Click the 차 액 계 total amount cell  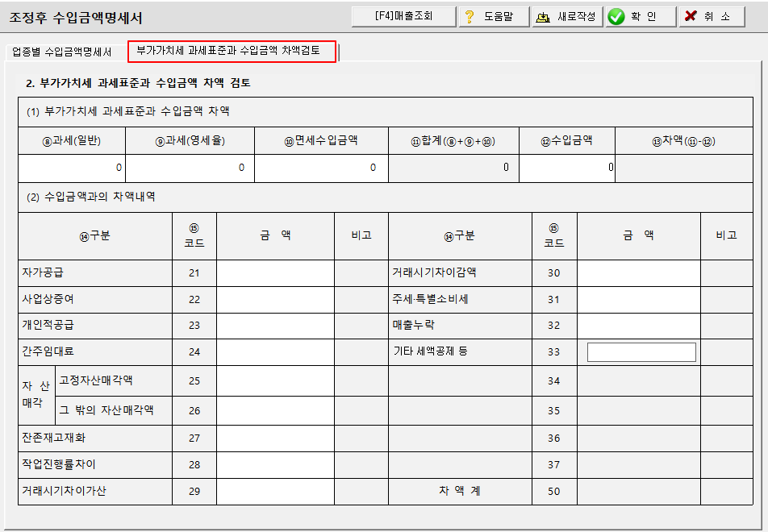[639, 492]
